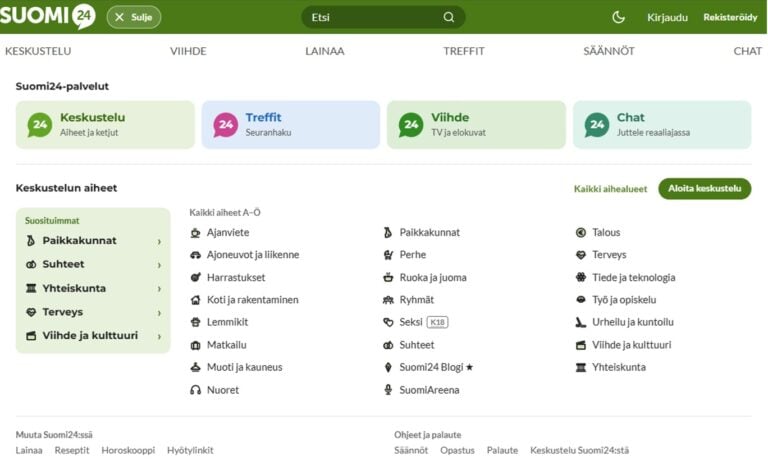
Task: Click the Viihde card 24 bubble icon
Action: click(x=411, y=125)
